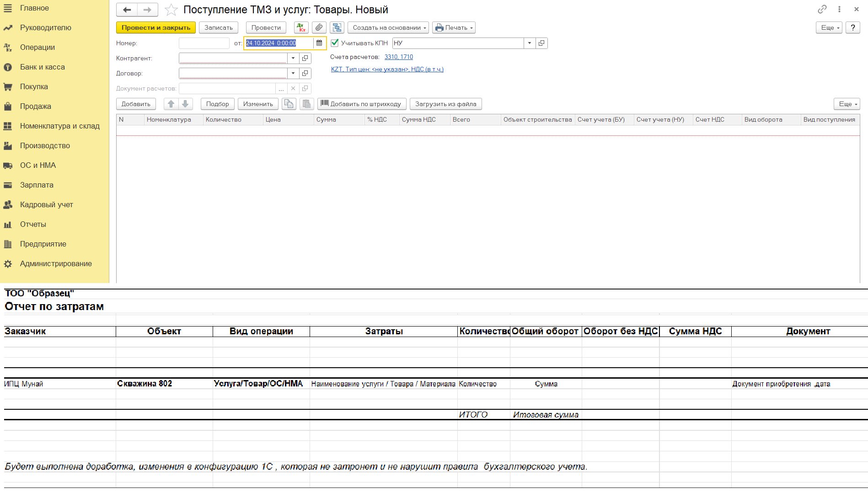Expand the Контрагент dropdown
The width and height of the screenshot is (868, 493).
(x=293, y=58)
